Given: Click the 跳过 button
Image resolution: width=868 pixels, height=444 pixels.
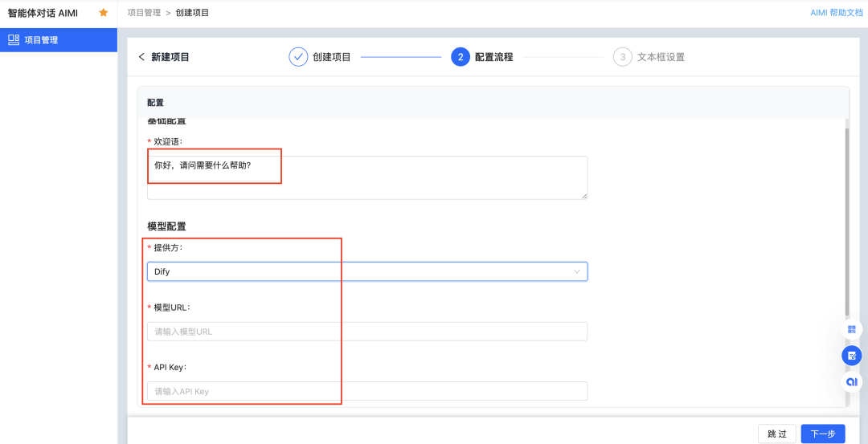Looking at the screenshot, I should click(777, 434).
